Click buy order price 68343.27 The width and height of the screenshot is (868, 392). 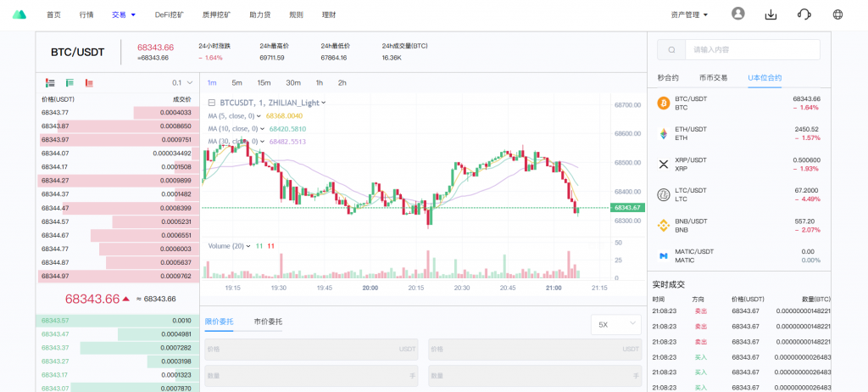pos(53,361)
